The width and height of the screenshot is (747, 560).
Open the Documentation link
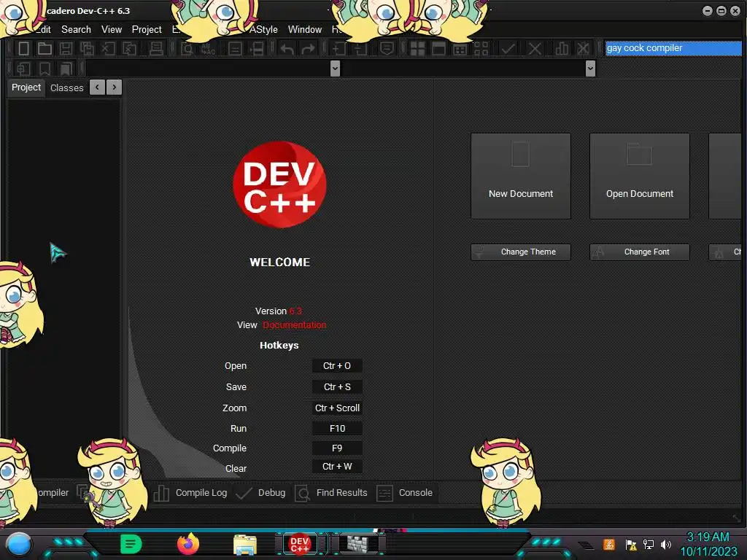click(295, 324)
